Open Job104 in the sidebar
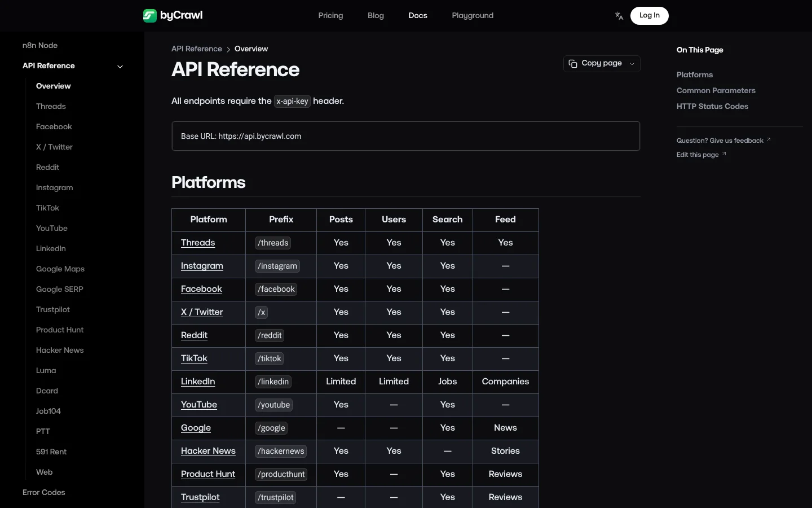The width and height of the screenshot is (812, 508). click(48, 411)
